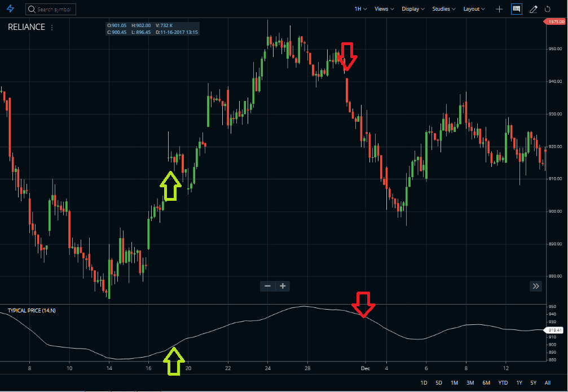Screen dimensions: 568x392
Task: Select the pencil drawing tool
Action: [x=533, y=9]
